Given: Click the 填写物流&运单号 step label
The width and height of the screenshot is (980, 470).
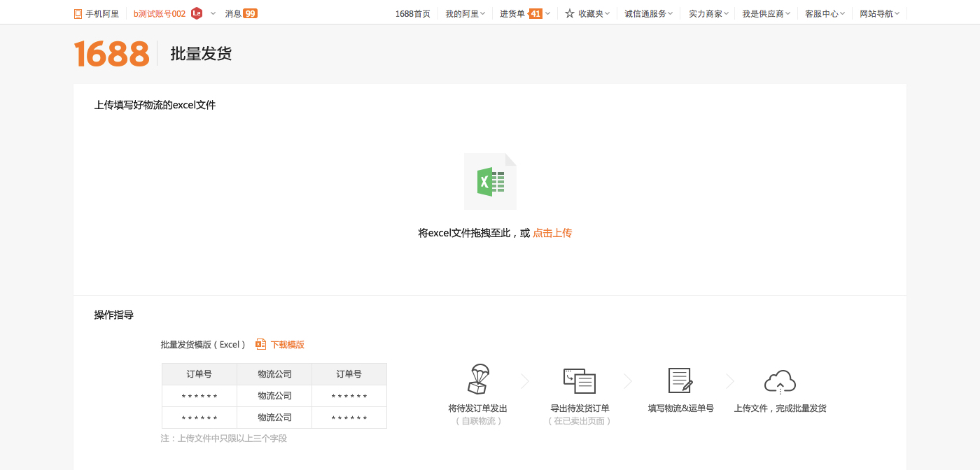Looking at the screenshot, I should [x=680, y=408].
